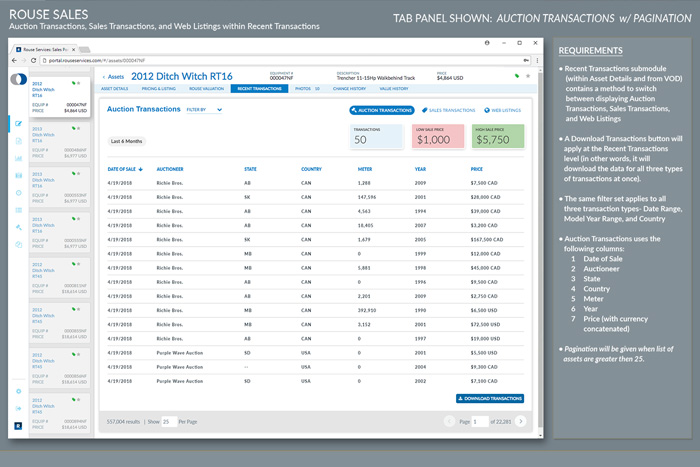This screenshot has width=700, height=467.
Task: Click the Rouse logo at top of sidebar
Action: pyautogui.click(x=18, y=79)
